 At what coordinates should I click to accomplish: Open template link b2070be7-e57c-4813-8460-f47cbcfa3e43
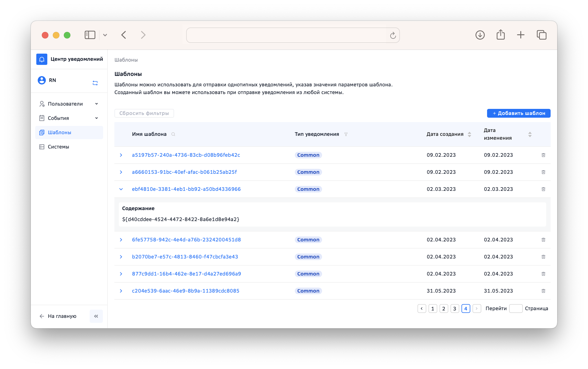tap(185, 257)
